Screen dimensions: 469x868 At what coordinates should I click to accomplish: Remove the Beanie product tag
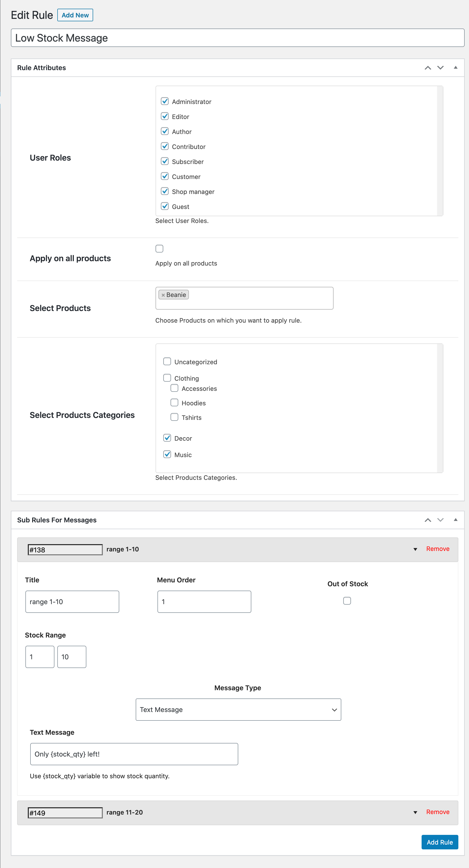point(163,295)
